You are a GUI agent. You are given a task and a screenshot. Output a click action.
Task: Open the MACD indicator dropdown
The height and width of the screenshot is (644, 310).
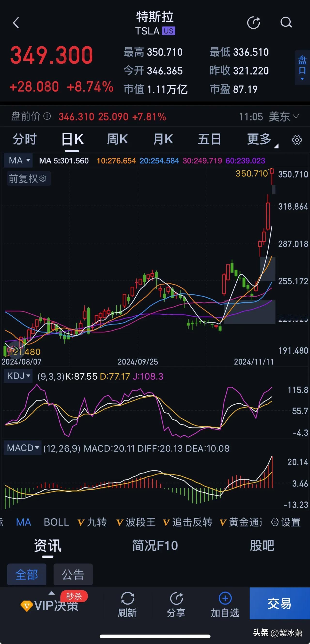tap(23, 448)
